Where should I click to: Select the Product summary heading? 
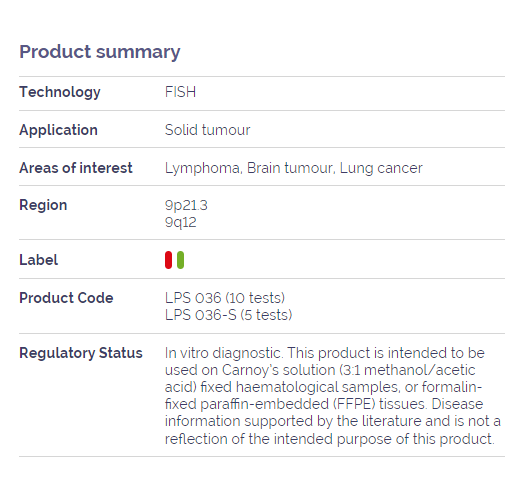point(100,52)
